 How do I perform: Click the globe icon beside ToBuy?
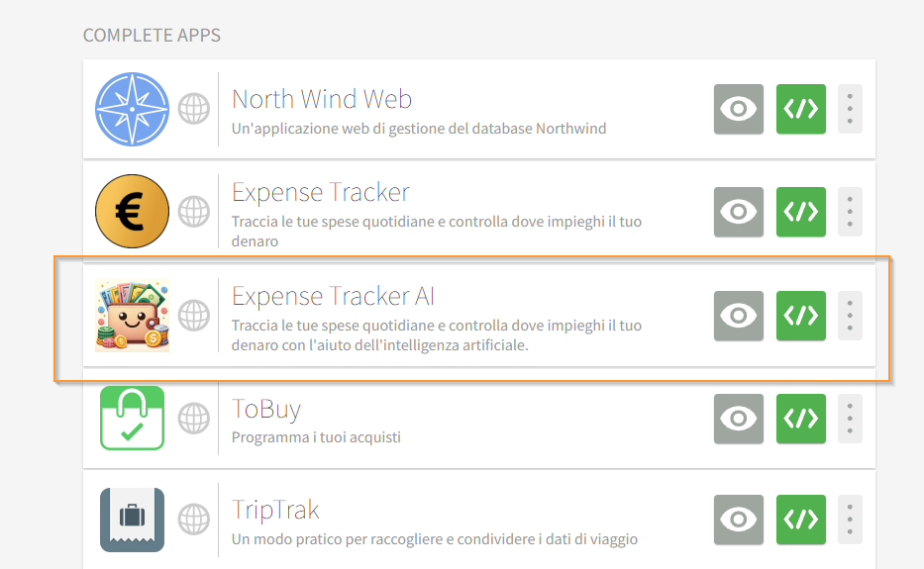click(194, 419)
